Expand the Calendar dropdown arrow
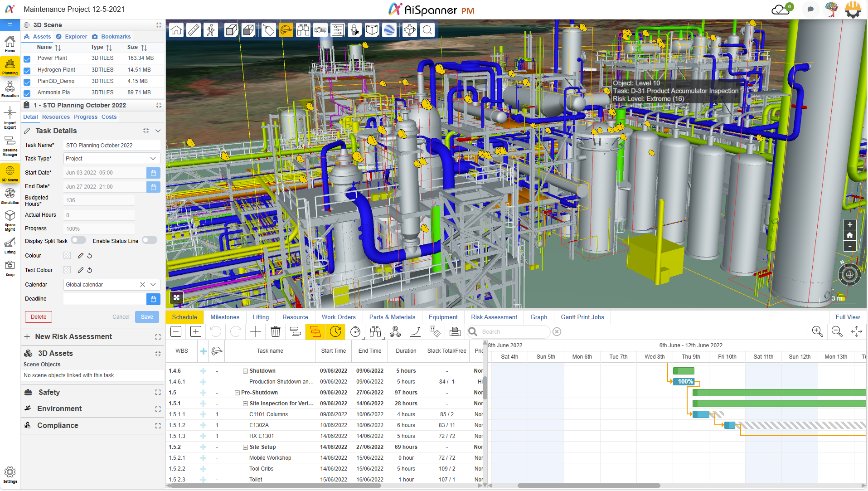Screen dimensions: 868x491 (153, 285)
